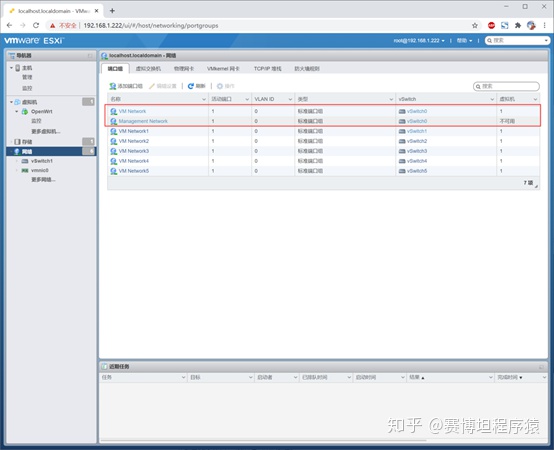Open the VLAN ID column dropdown arrow
This screenshot has height=450, width=554.
click(290, 99)
